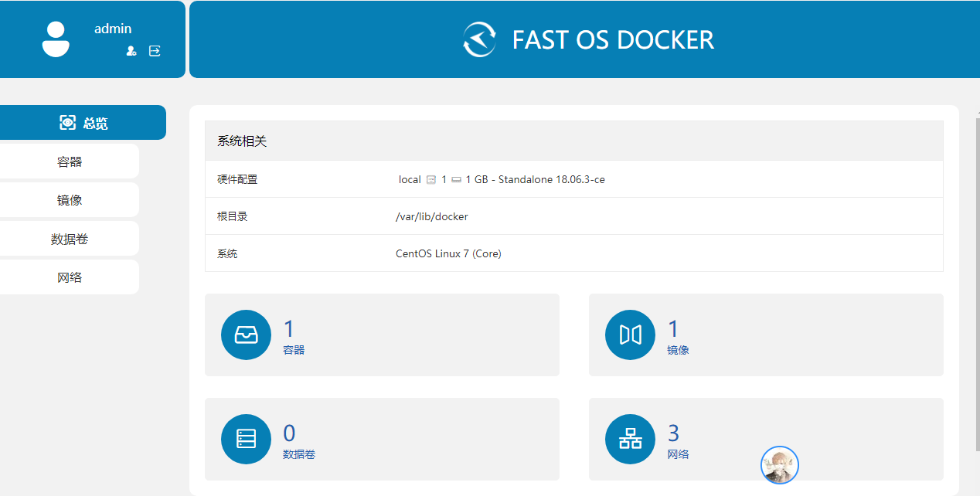Click the /var/lib/docker root directory link
This screenshot has height=496, width=980.
tap(430, 216)
